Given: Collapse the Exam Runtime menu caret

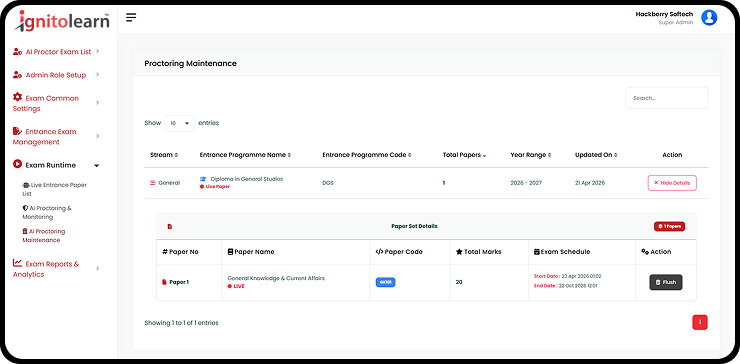Looking at the screenshot, I should (97, 166).
